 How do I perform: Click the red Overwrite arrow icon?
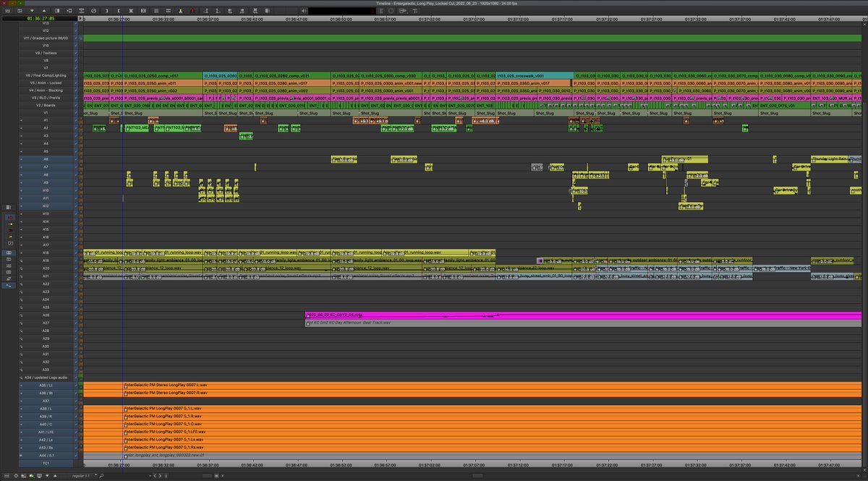pyautogui.click(x=192, y=10)
